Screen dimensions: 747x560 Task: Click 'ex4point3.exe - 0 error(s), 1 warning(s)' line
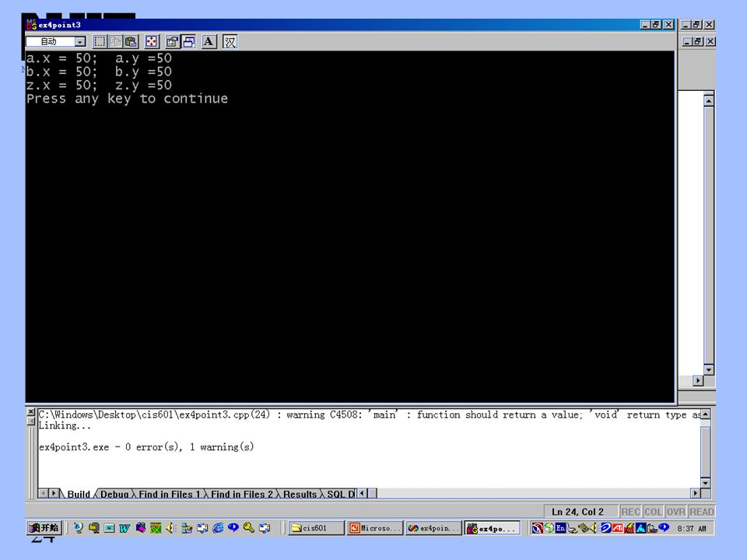click(146, 446)
